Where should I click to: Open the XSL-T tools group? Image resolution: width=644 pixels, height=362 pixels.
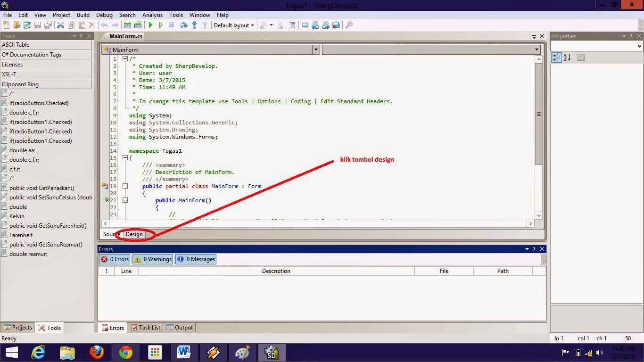[46, 74]
